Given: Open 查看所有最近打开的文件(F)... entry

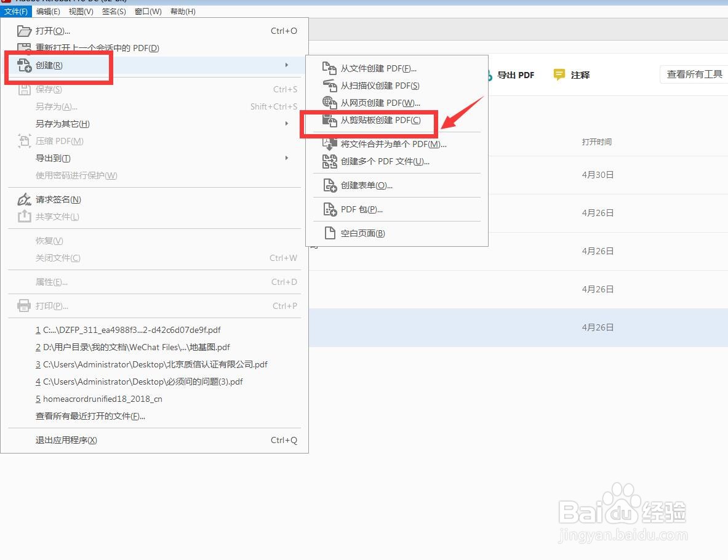Looking at the screenshot, I should coord(154,416).
